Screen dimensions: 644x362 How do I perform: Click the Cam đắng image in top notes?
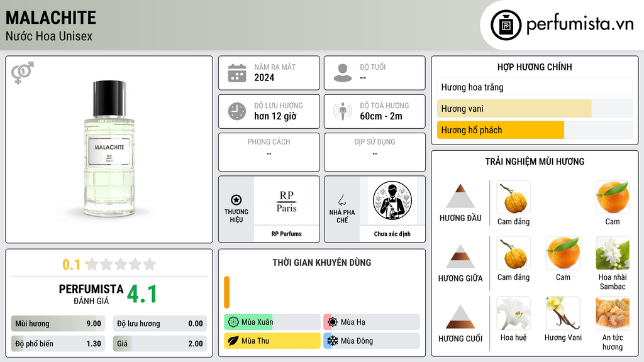tap(513, 197)
